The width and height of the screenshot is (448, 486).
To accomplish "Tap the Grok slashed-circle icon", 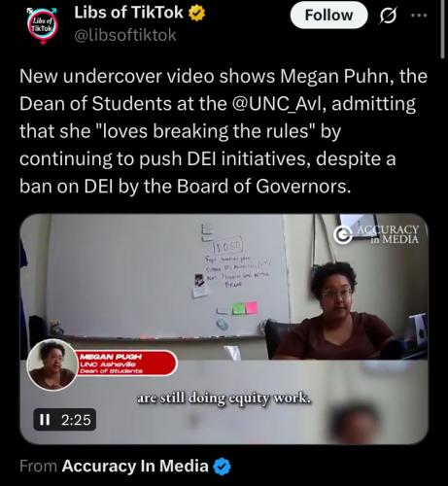I will click(388, 16).
